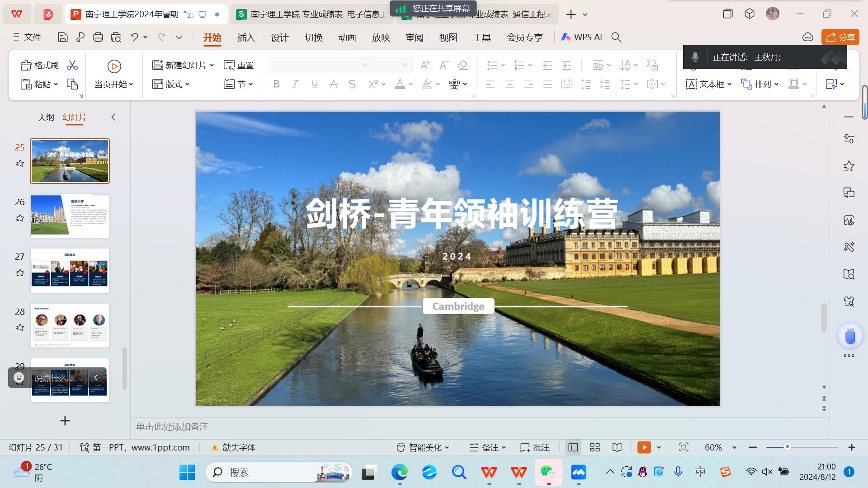Toggle the star marker for slide 28

20,328
